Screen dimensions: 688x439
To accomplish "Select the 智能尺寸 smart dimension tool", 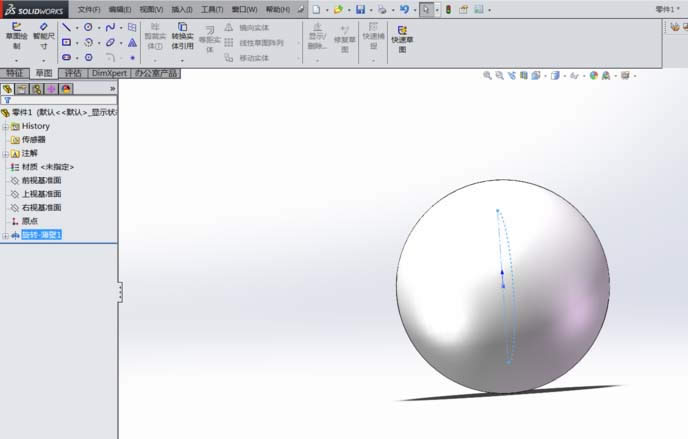I will pyautogui.click(x=43, y=36).
